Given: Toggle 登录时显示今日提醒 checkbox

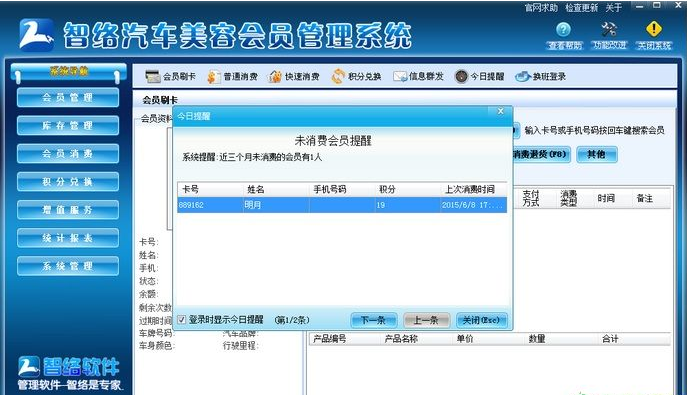Looking at the screenshot, I should [182, 320].
